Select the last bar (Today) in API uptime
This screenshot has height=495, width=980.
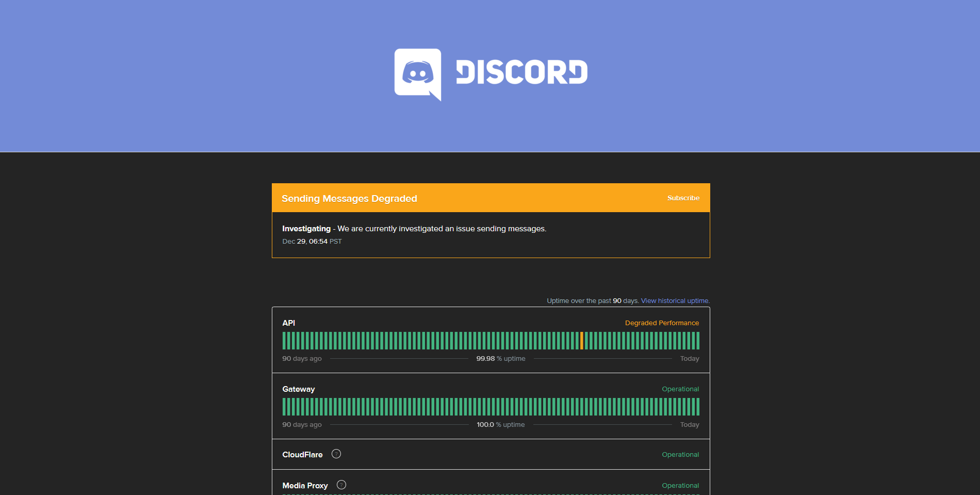coord(698,341)
